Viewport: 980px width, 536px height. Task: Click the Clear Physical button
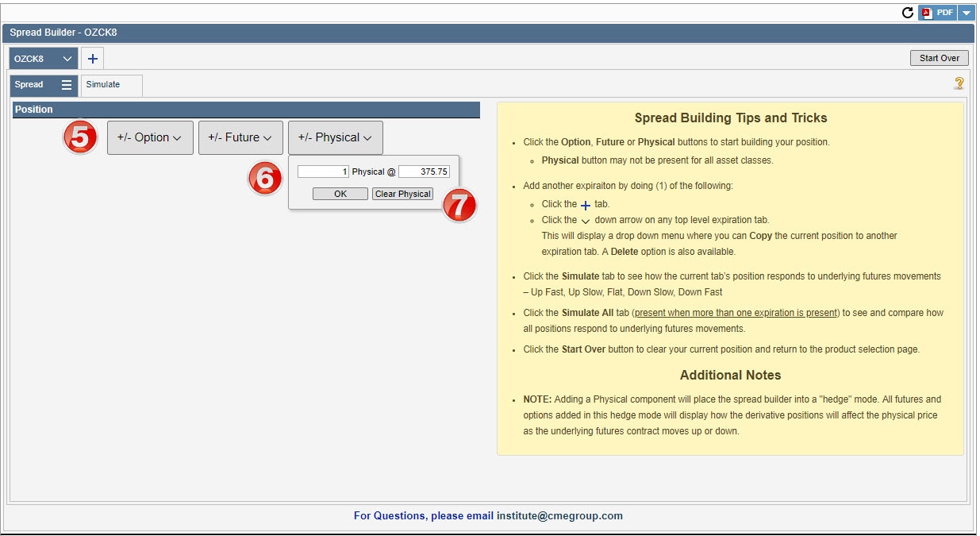click(x=403, y=194)
